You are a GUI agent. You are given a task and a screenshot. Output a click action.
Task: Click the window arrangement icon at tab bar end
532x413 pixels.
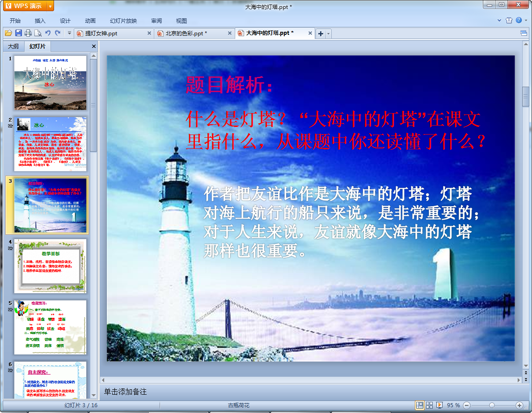pos(524,33)
